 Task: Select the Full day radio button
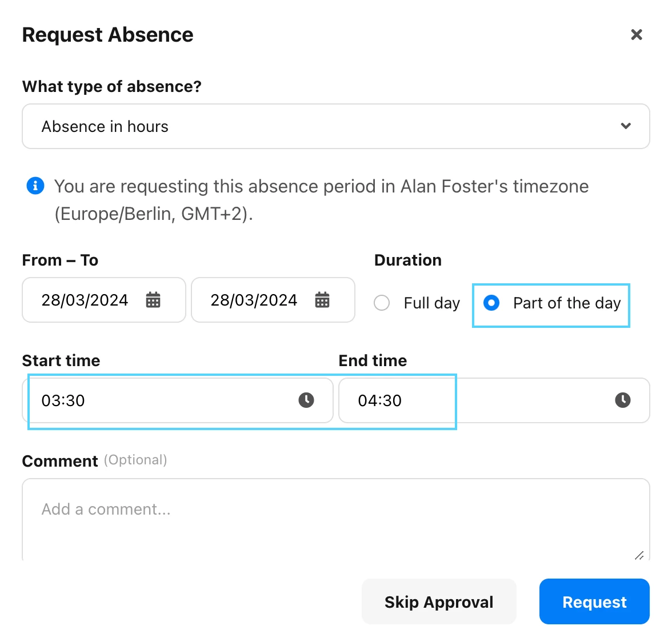[x=382, y=303]
